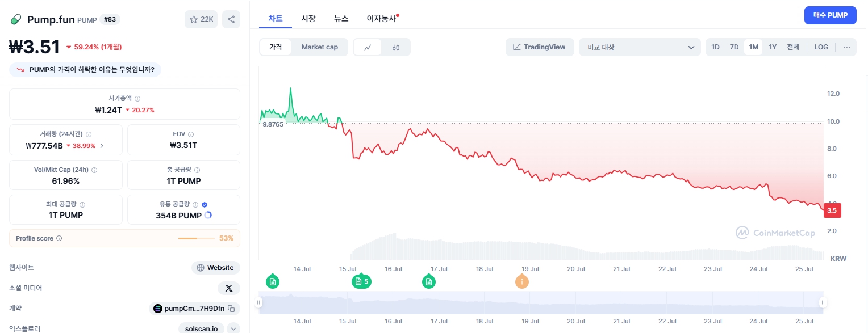The width and height of the screenshot is (868, 333).
Task: Click info icon next to Vol/Mkt Cap (24h)
Action: 94,170
